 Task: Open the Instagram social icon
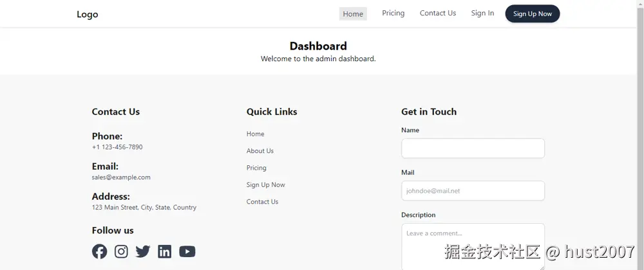[x=121, y=251]
